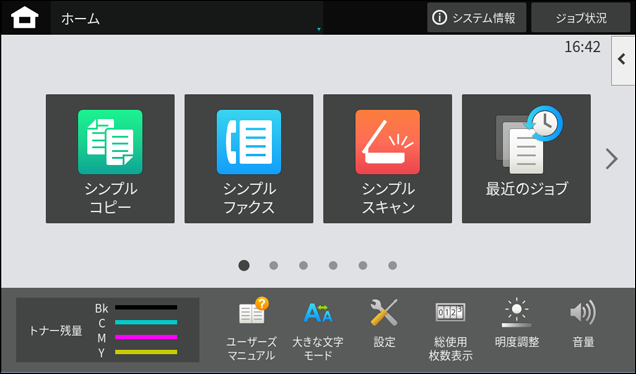636x374 pixels.
Task: Open システム情報 (System Information) button
Action: [477, 18]
